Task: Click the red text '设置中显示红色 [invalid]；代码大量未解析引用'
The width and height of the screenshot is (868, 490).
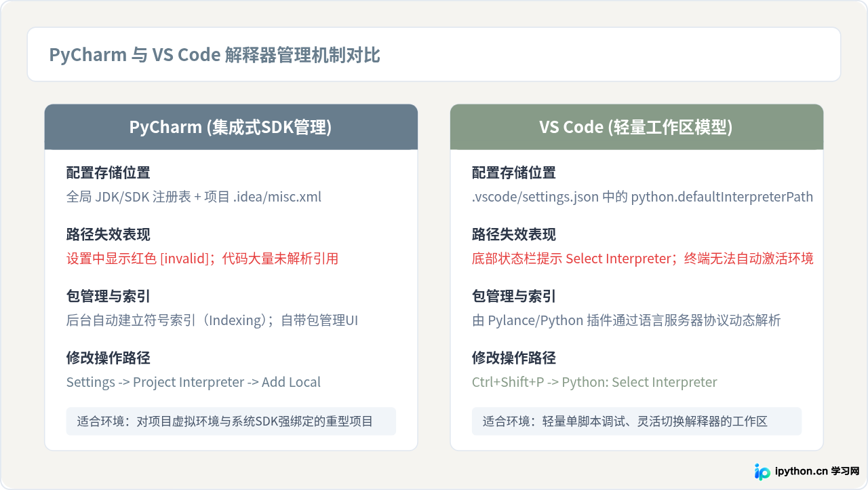Action: pyautogui.click(x=202, y=259)
